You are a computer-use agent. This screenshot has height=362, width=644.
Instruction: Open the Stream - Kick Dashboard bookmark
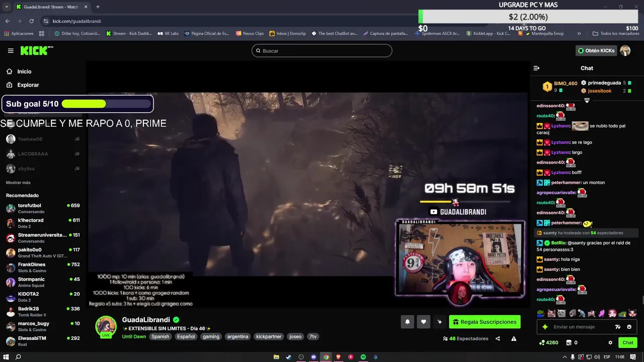(x=128, y=34)
